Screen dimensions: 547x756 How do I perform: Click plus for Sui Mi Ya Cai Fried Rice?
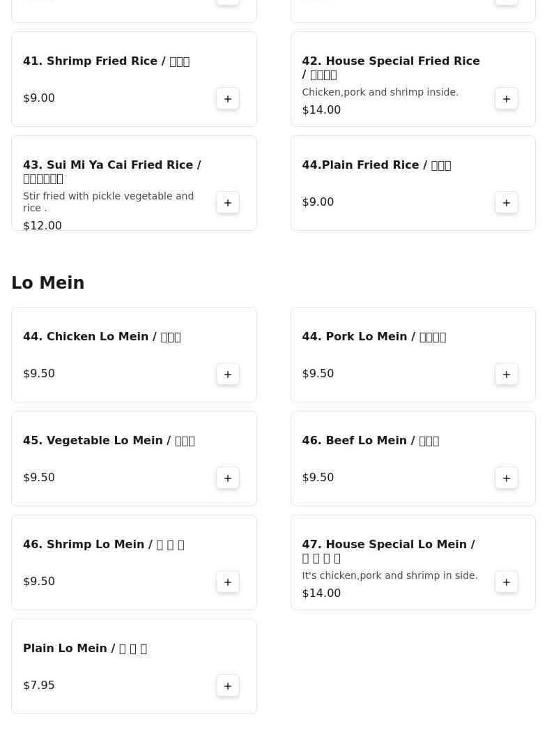227,202
